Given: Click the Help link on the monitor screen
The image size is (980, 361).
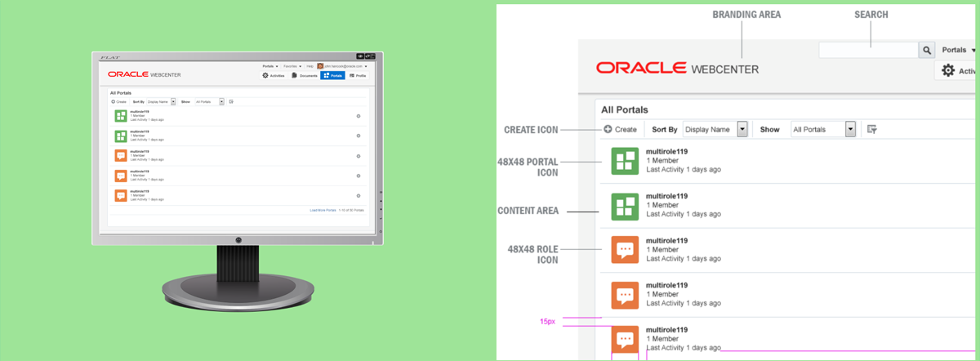Looking at the screenshot, I should [310, 65].
